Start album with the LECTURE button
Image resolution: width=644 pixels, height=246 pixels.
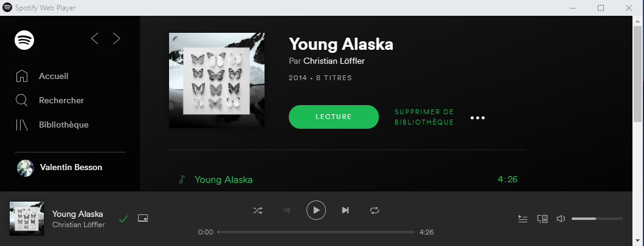(x=333, y=117)
